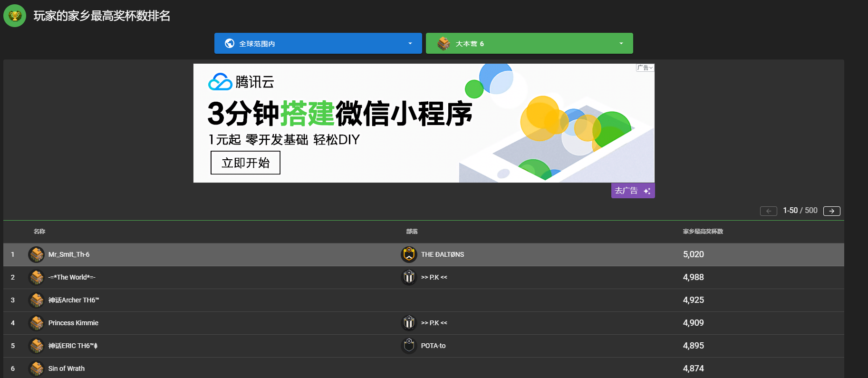The height and width of the screenshot is (378, 868).
Task: Click the globe icon in region selector
Action: (x=230, y=43)
